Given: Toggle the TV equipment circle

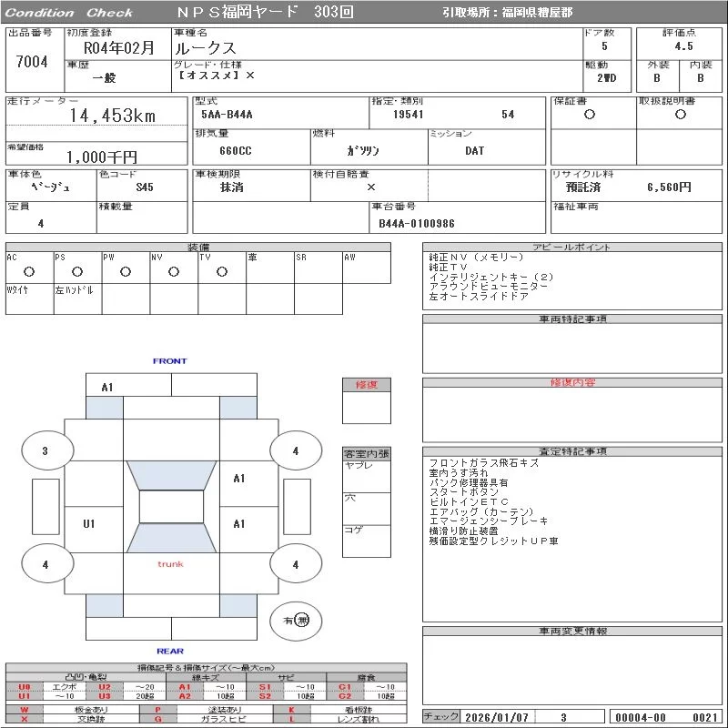Looking at the screenshot, I should 221,271.
